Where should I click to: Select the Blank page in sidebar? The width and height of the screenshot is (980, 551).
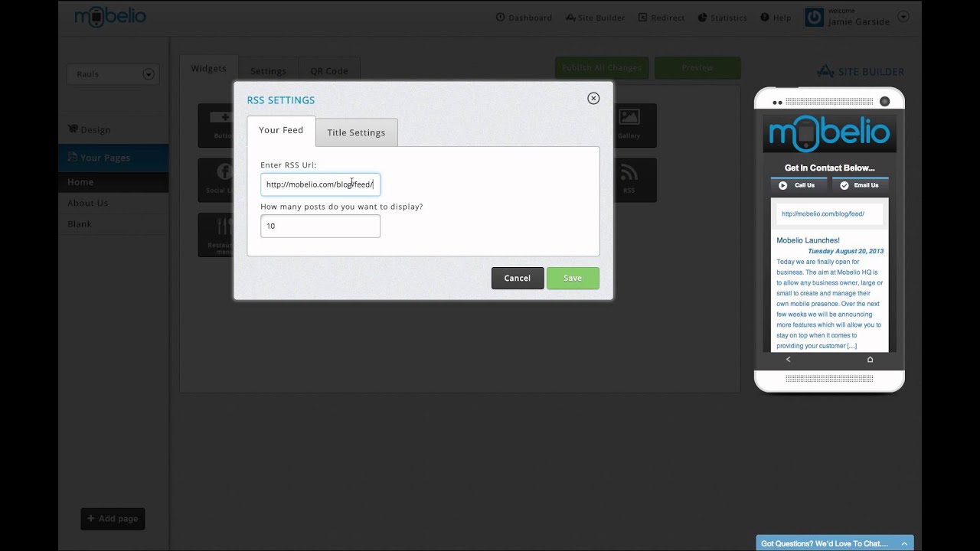[x=80, y=224]
